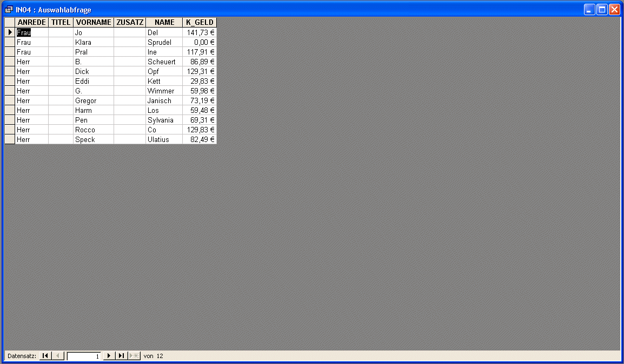Click the amount cell '59,98 €'

(x=200, y=91)
